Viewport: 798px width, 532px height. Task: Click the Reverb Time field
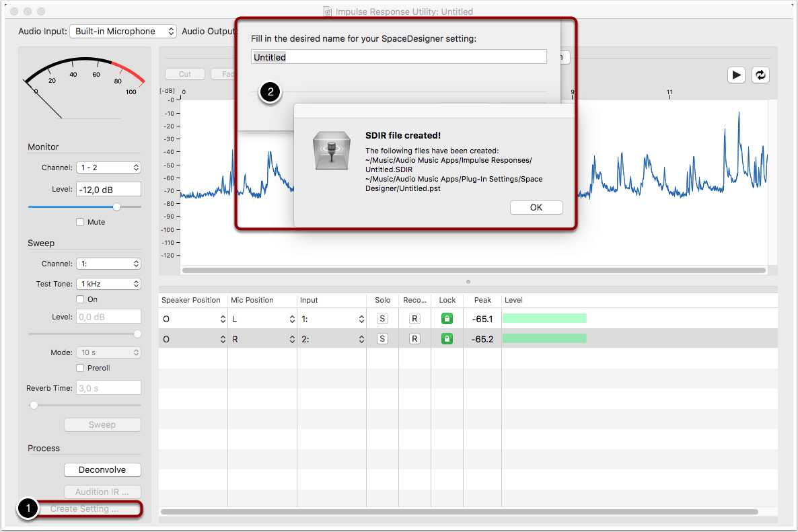[x=109, y=387]
